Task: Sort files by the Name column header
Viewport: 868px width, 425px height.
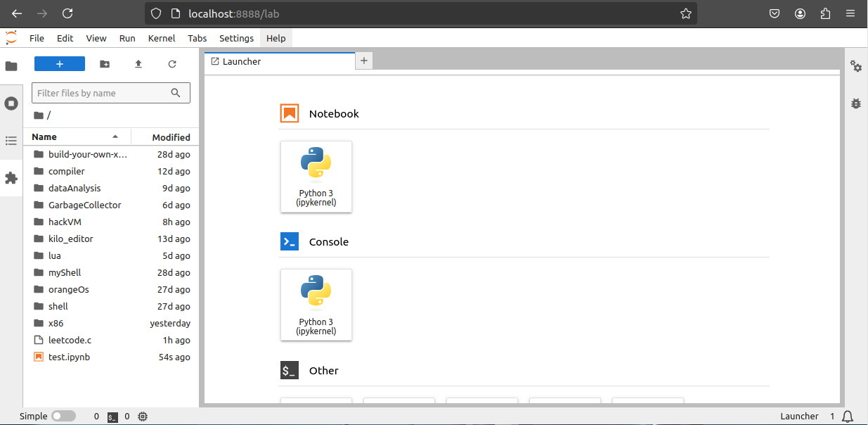Action: (77, 137)
